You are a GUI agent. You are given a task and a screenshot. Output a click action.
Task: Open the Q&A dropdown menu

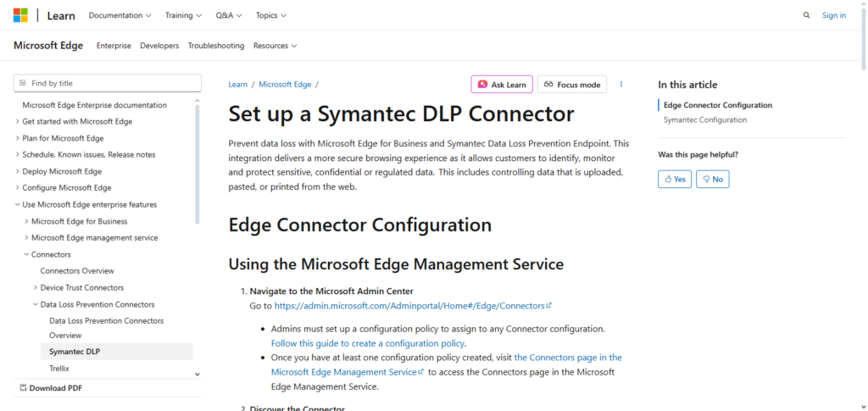[229, 15]
